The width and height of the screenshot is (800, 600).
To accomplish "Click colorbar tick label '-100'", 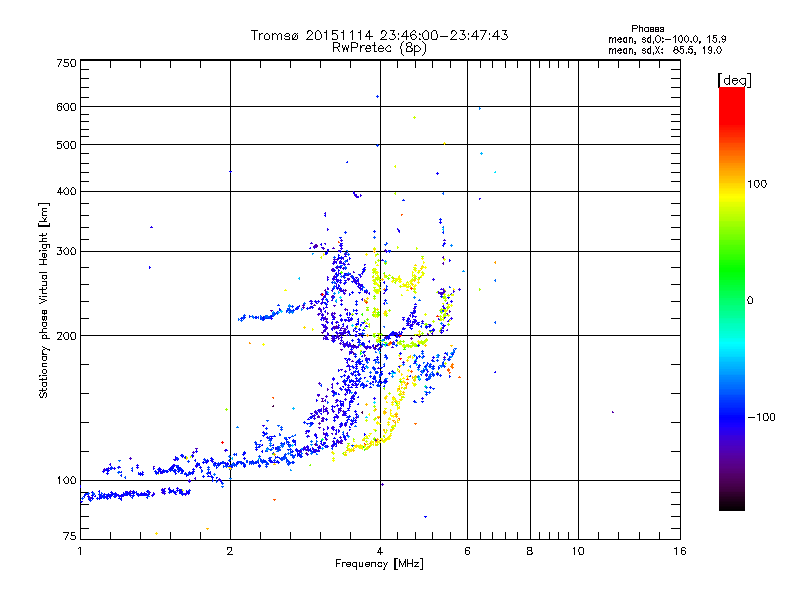I will [x=761, y=417].
